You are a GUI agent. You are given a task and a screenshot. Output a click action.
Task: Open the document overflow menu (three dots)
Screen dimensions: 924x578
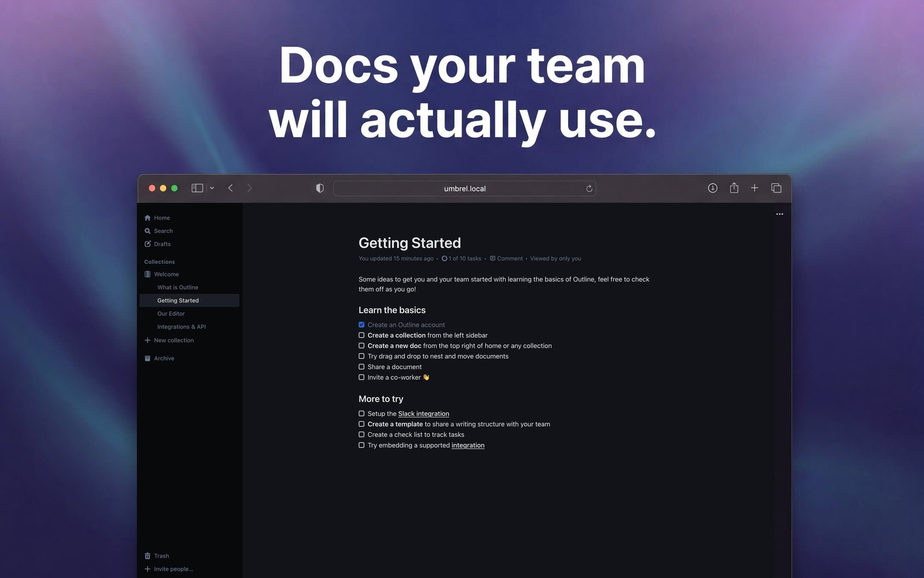779,214
